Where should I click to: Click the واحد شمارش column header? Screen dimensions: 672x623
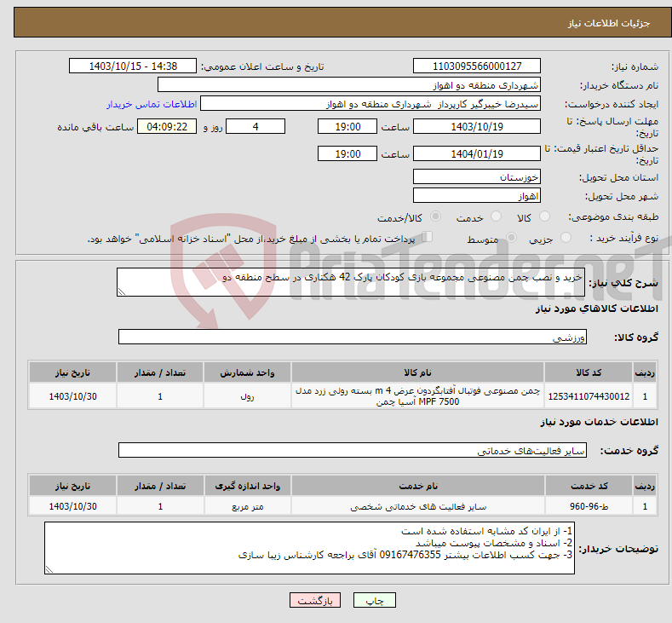(247, 372)
